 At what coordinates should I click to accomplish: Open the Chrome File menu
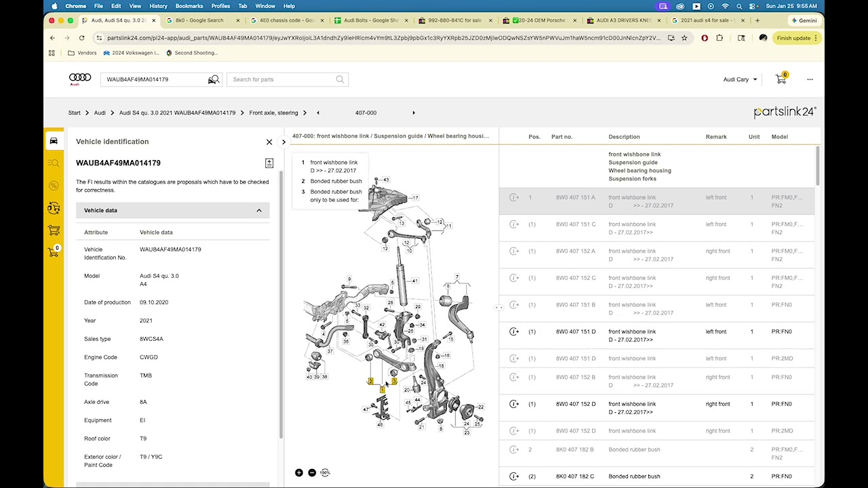98,6
